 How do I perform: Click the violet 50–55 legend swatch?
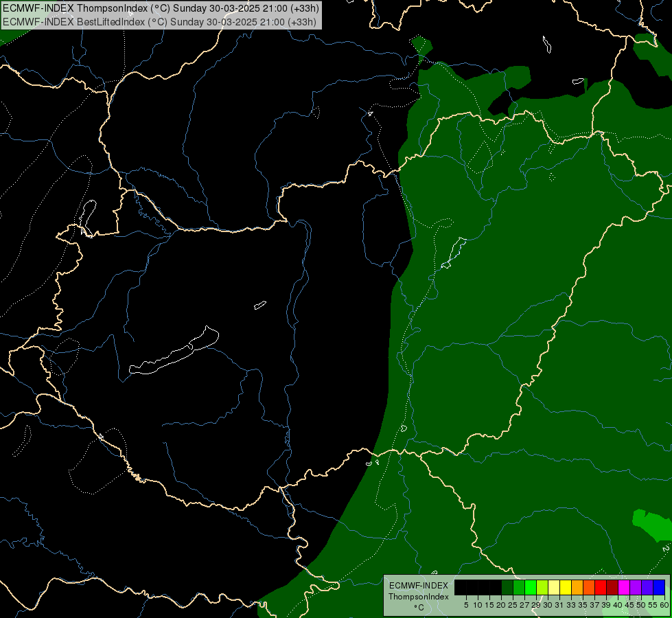click(647, 587)
